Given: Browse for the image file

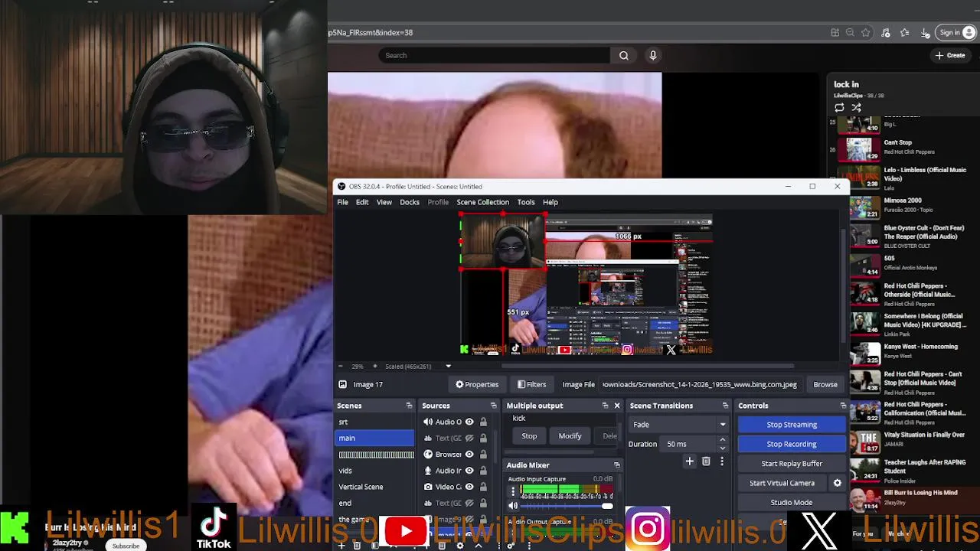Looking at the screenshot, I should (825, 385).
